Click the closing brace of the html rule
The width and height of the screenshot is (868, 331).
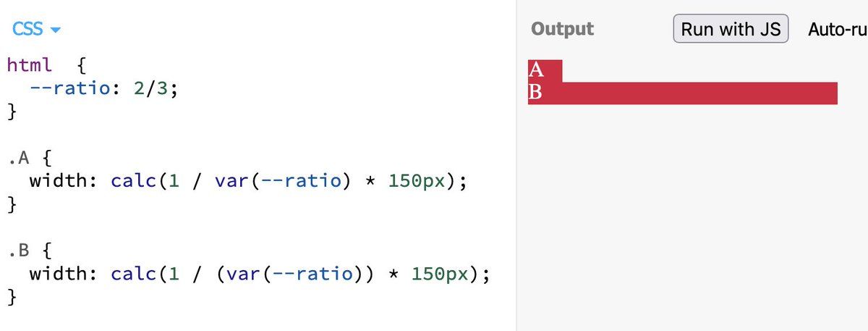point(11,112)
